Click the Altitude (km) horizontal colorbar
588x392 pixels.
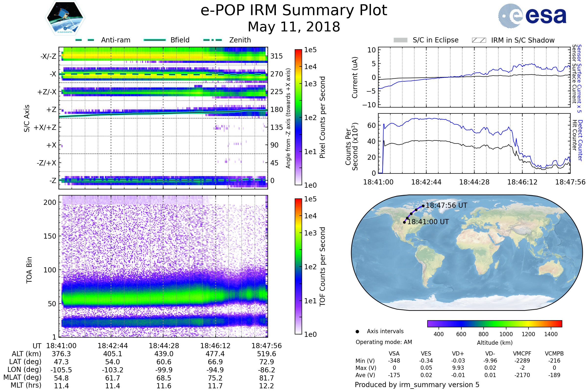tap(494, 323)
